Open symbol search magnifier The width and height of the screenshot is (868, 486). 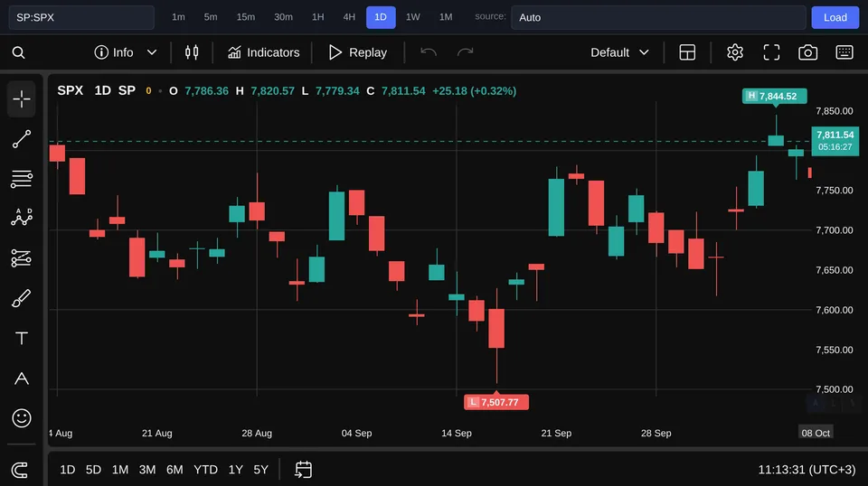18,52
